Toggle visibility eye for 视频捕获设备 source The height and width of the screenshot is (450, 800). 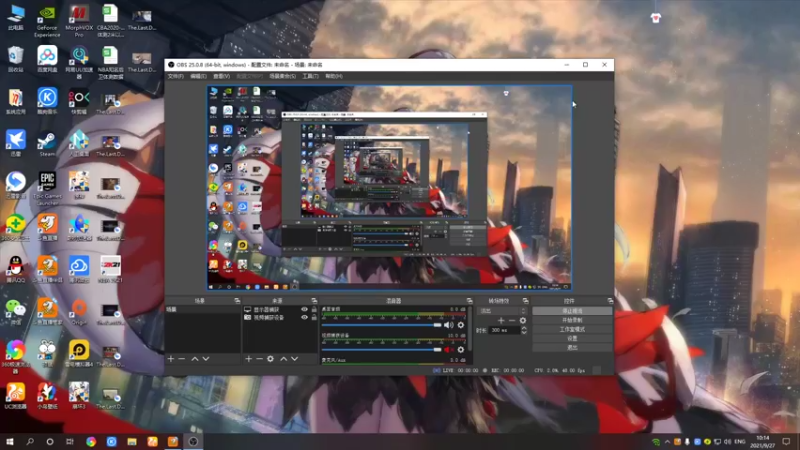pyautogui.click(x=305, y=317)
